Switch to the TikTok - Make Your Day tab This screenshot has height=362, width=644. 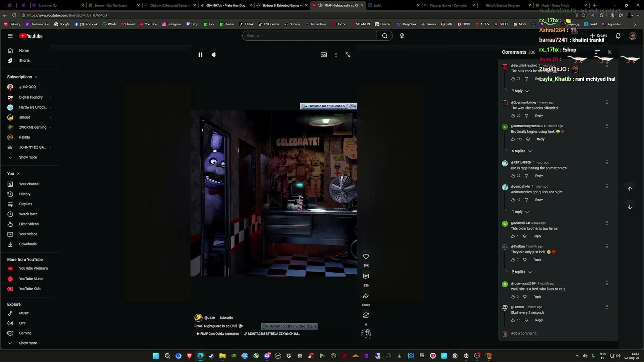[225, 5]
